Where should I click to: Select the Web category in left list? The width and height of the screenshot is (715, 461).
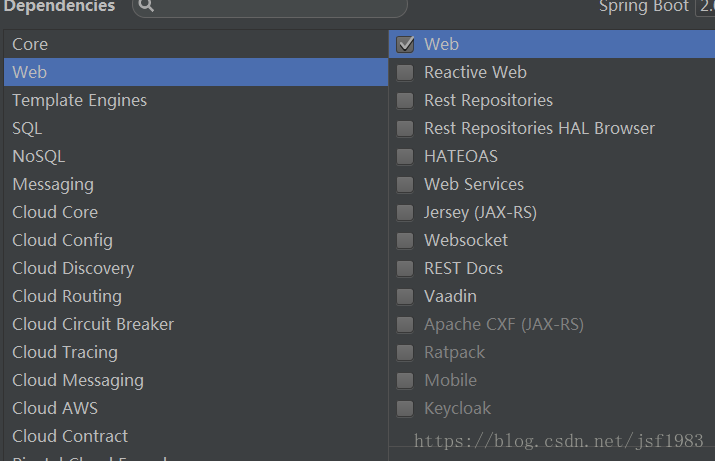pos(196,72)
